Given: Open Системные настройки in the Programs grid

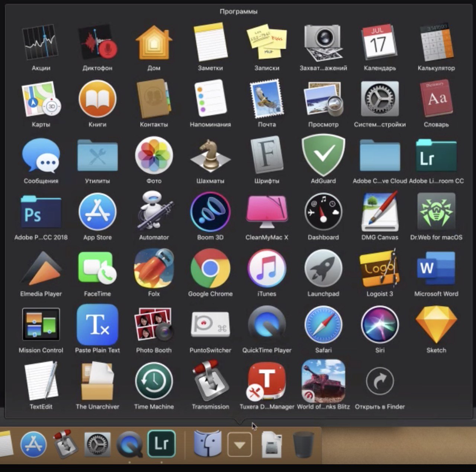Looking at the screenshot, I should 380,99.
